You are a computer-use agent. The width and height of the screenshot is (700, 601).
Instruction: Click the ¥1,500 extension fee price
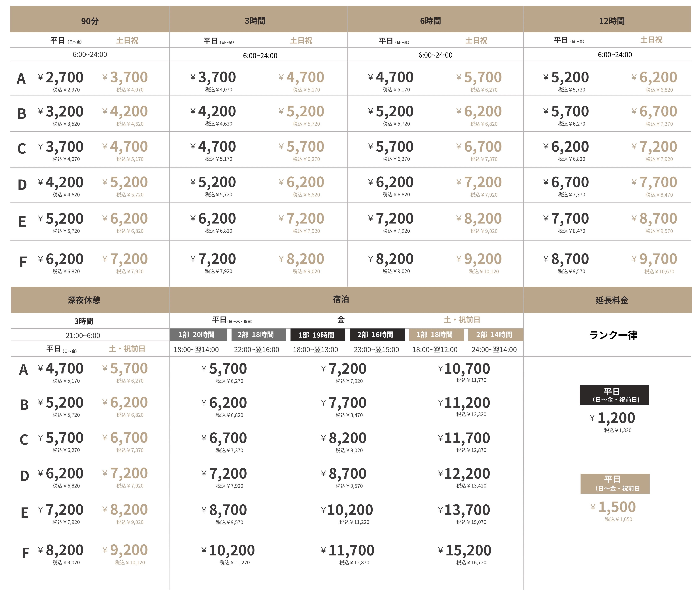(x=617, y=507)
